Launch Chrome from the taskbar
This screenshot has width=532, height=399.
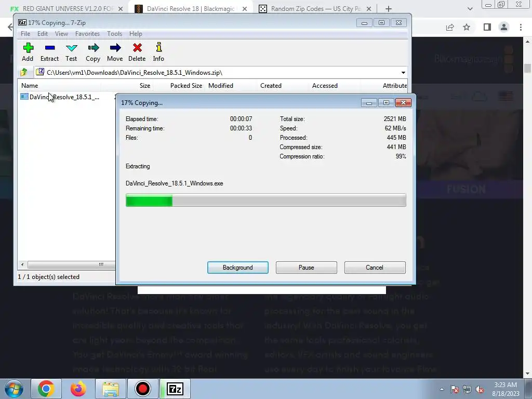(46, 389)
